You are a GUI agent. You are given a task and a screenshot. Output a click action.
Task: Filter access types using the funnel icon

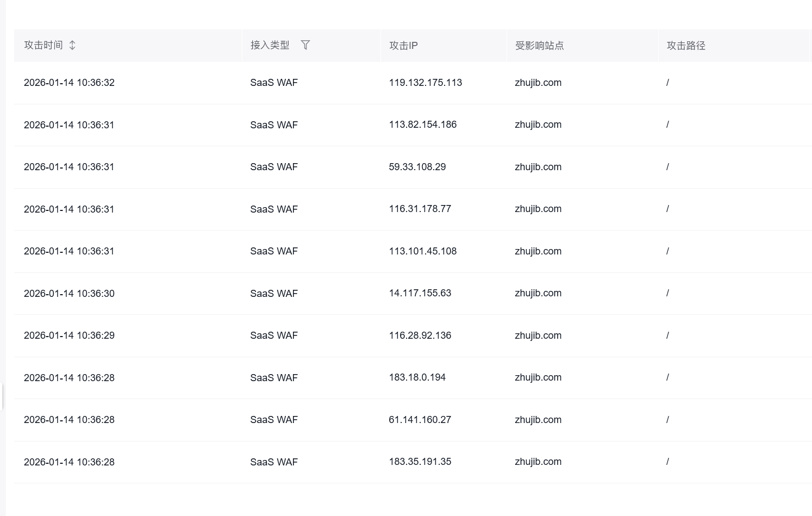(x=305, y=45)
